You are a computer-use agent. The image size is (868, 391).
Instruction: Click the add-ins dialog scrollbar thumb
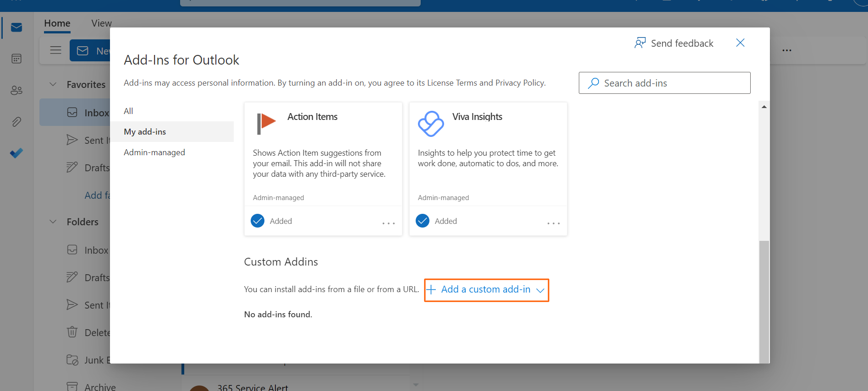764,302
